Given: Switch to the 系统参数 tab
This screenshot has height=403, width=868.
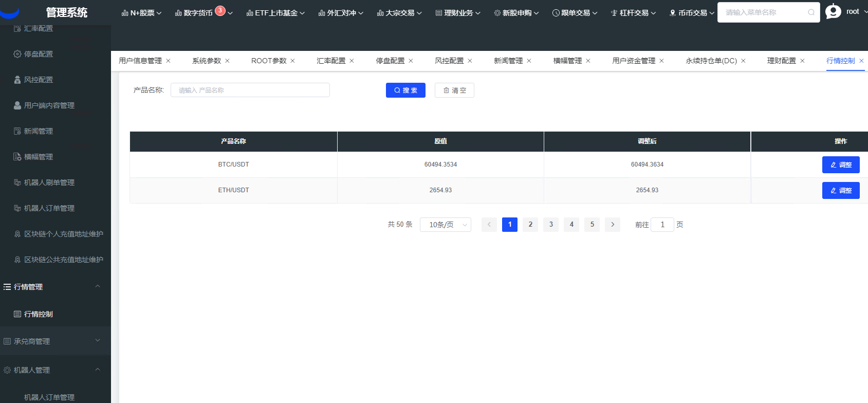Looking at the screenshot, I should coord(206,61).
